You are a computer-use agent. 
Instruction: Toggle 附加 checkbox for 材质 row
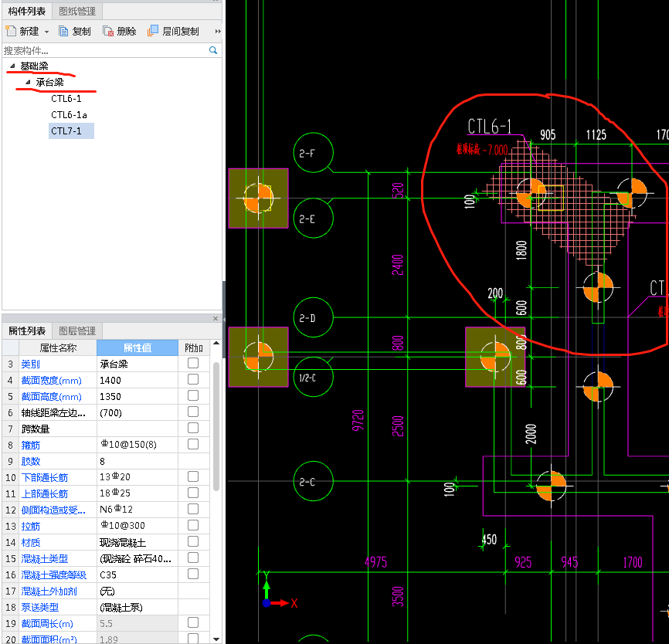tap(193, 541)
